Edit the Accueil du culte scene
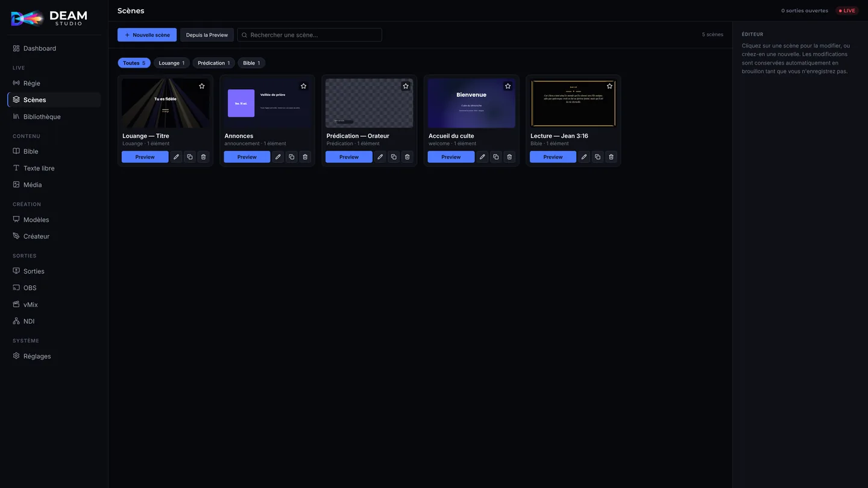This screenshot has width=868, height=488. coord(482,157)
